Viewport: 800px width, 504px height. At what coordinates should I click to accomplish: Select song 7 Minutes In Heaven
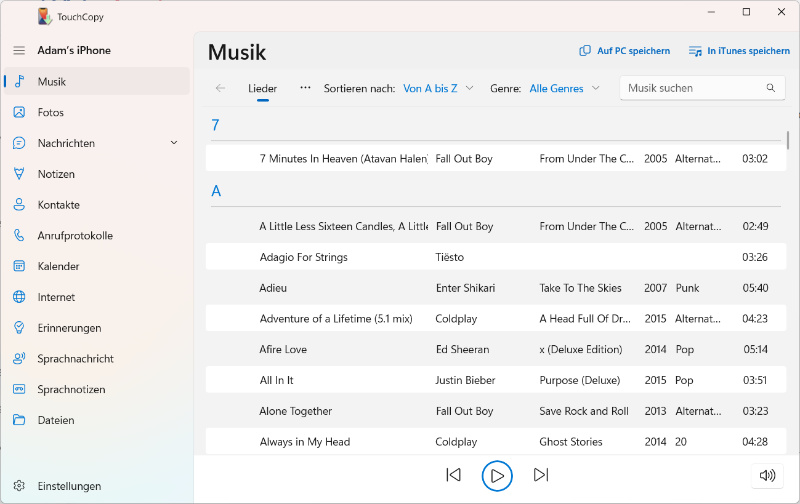pyautogui.click(x=496, y=159)
